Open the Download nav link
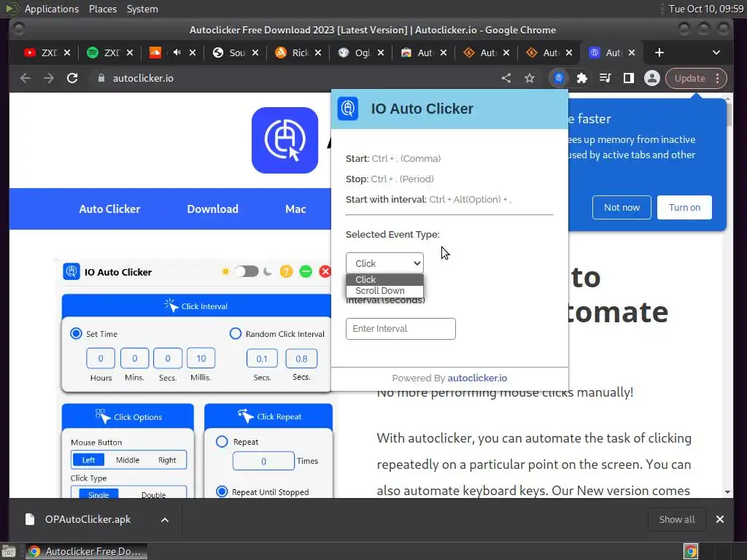Viewport: 747px width, 560px height. [212, 209]
